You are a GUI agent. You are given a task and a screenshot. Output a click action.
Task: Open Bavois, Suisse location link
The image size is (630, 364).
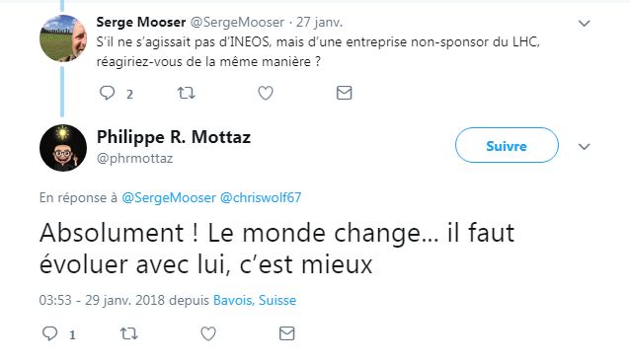pyautogui.click(x=255, y=300)
